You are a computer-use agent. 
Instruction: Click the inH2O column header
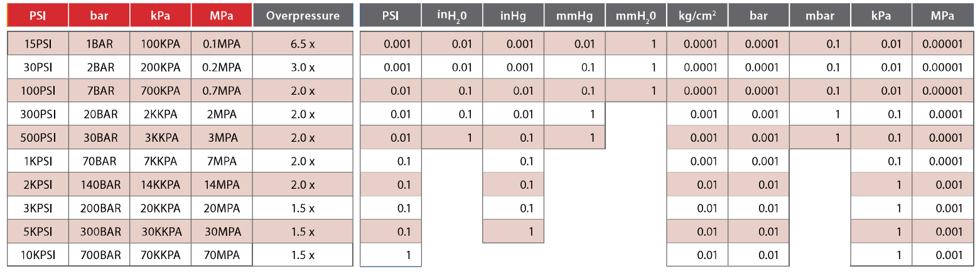click(x=451, y=16)
